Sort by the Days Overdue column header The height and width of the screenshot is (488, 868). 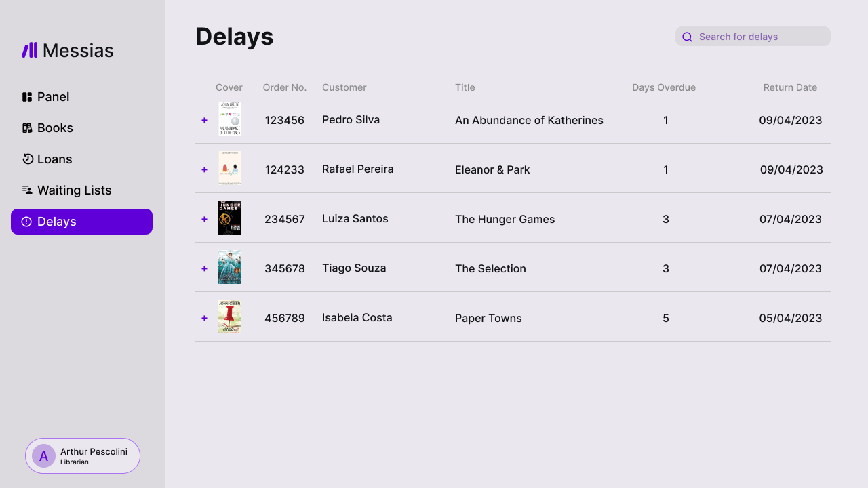(x=663, y=87)
